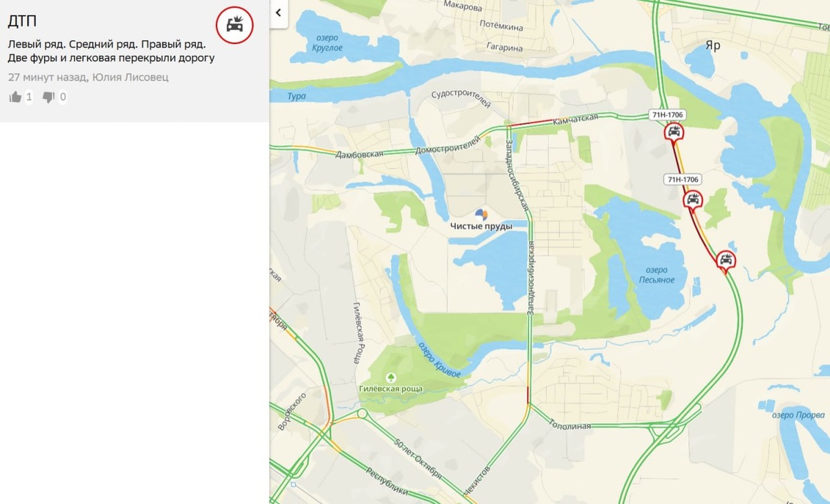Click the red accident icon in the ДТП panel
The image size is (830, 504).
click(x=235, y=26)
